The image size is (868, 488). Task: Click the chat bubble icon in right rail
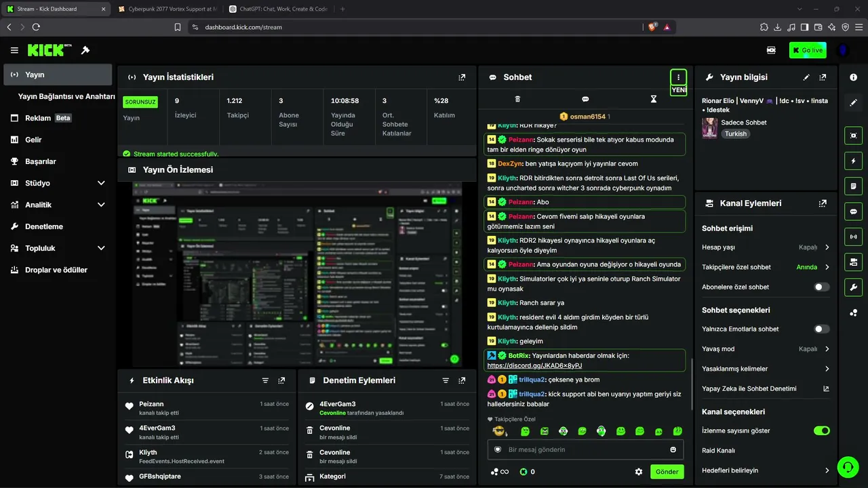pyautogui.click(x=853, y=211)
